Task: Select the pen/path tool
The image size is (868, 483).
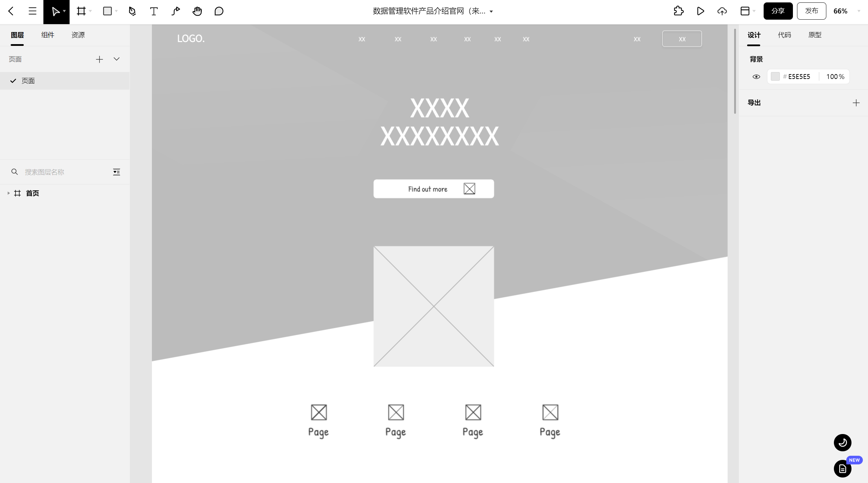Action: (131, 11)
